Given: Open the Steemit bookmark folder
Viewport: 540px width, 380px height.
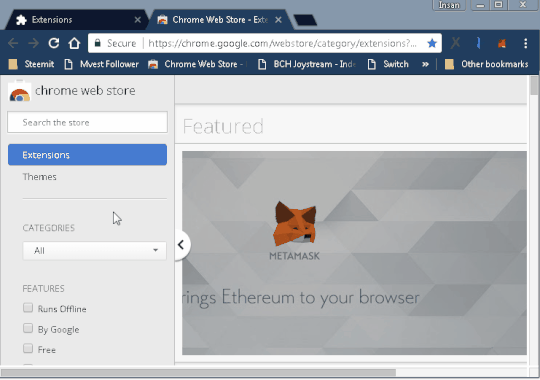Looking at the screenshot, I should 31,64.
